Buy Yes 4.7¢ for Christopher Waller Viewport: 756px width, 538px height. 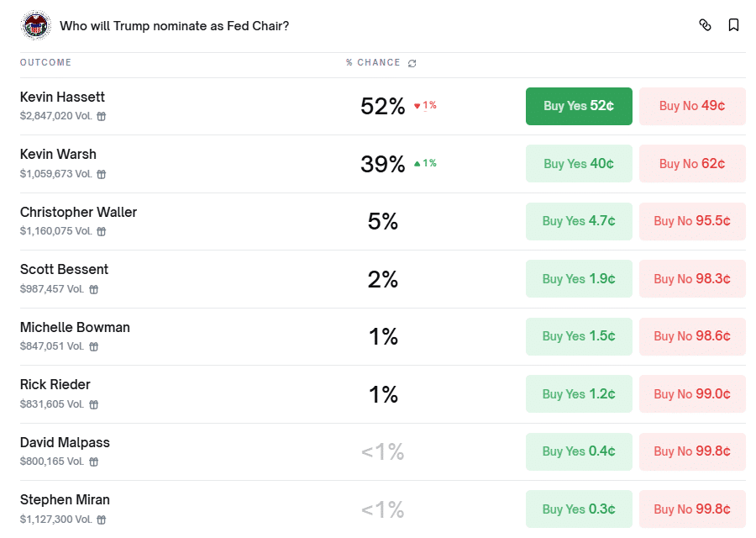point(579,221)
